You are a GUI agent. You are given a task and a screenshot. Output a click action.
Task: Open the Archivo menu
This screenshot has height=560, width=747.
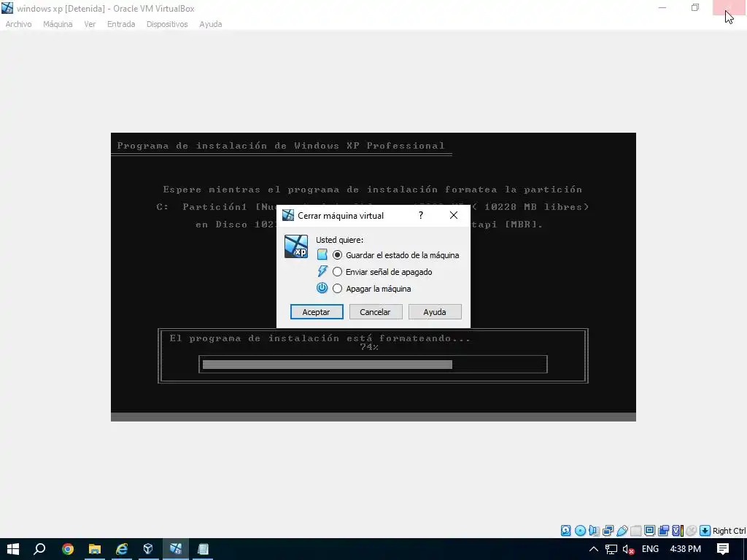point(18,24)
